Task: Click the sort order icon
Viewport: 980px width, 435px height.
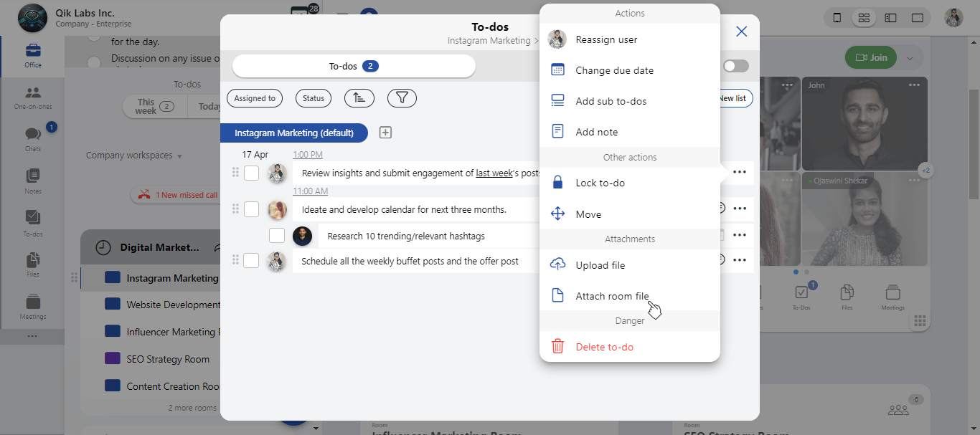Action: (x=359, y=98)
